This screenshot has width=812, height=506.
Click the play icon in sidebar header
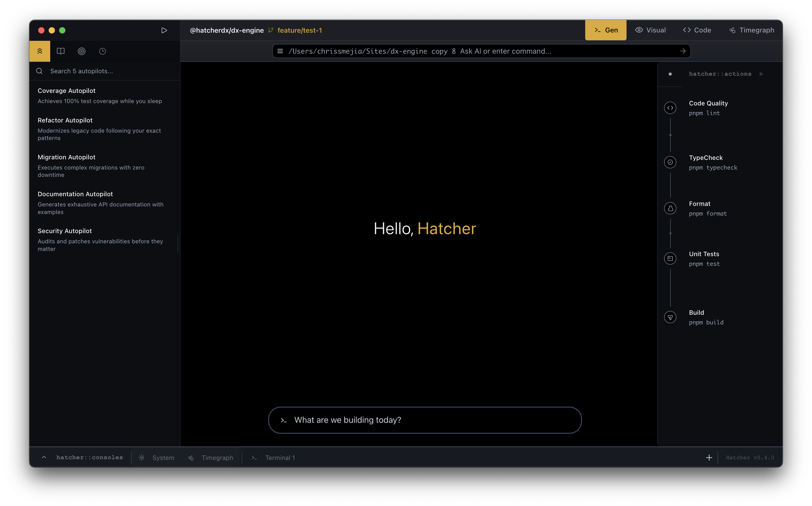click(x=164, y=30)
